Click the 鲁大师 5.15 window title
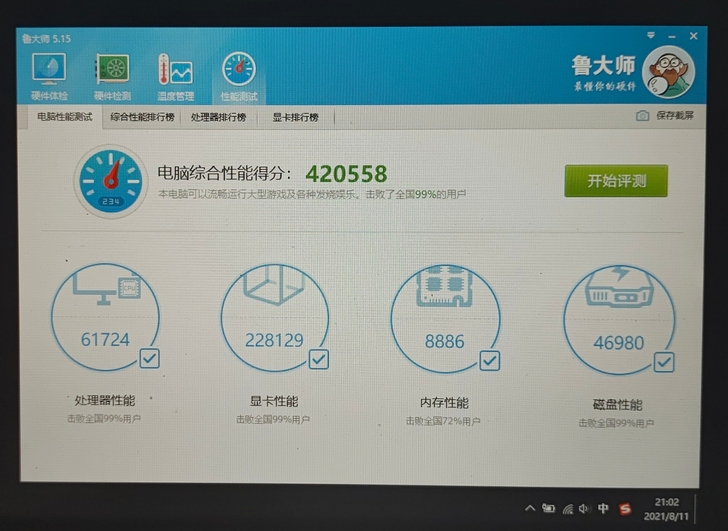 point(46,39)
